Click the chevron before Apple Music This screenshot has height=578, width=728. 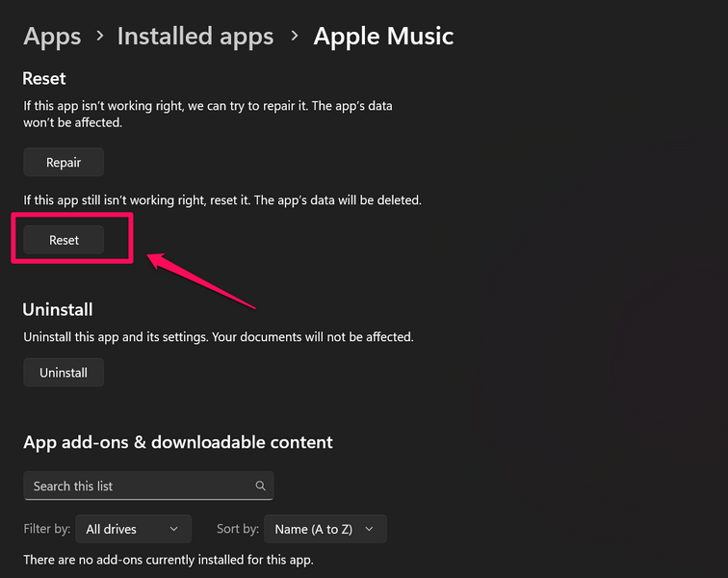[294, 37]
